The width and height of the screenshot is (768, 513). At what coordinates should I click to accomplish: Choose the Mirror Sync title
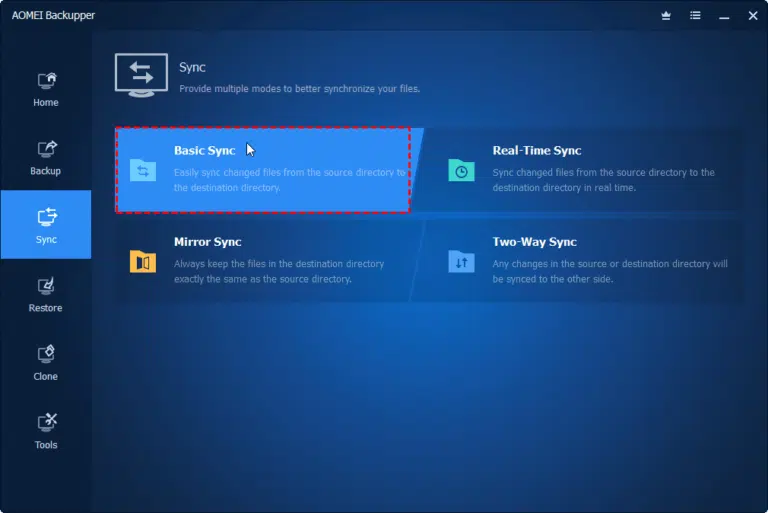click(x=208, y=242)
